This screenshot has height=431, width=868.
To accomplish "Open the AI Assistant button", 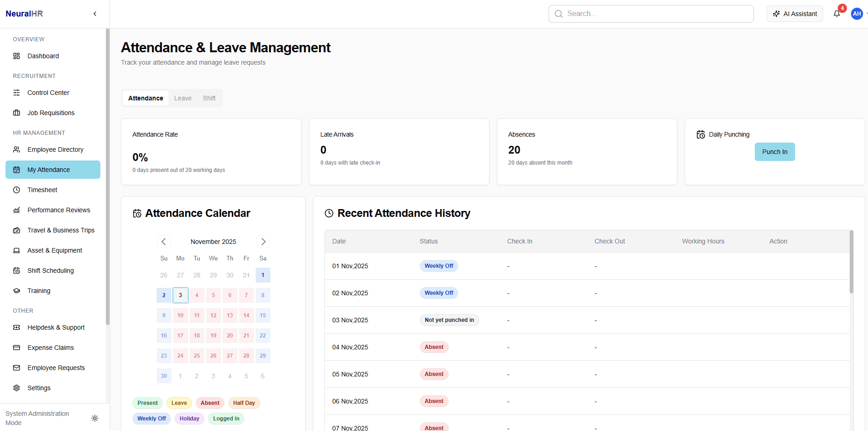I will pos(795,14).
